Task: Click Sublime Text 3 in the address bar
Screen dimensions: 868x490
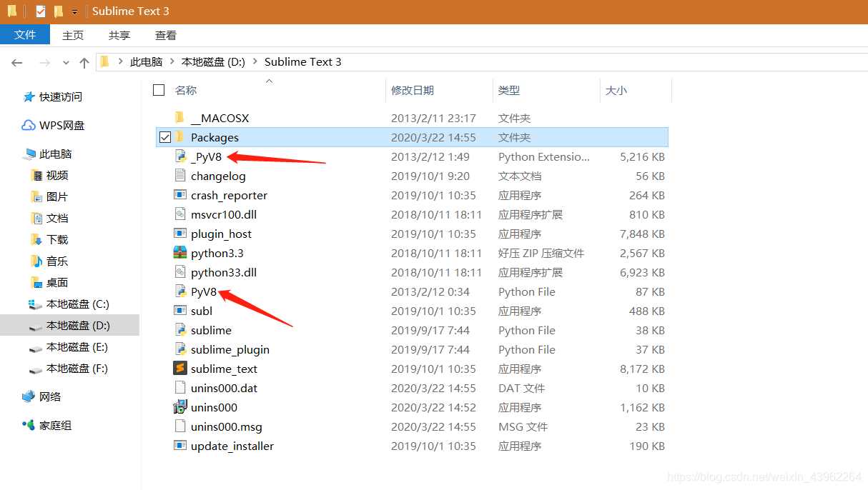Action: 303,62
